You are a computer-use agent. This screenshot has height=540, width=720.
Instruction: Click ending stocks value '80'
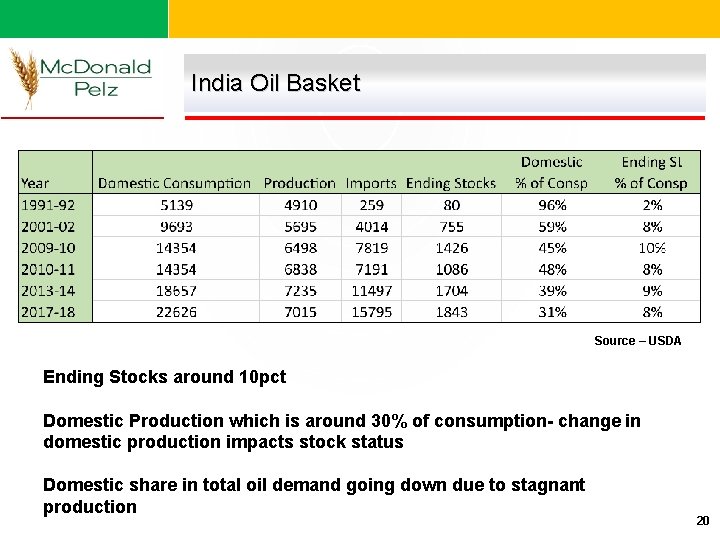452,205
